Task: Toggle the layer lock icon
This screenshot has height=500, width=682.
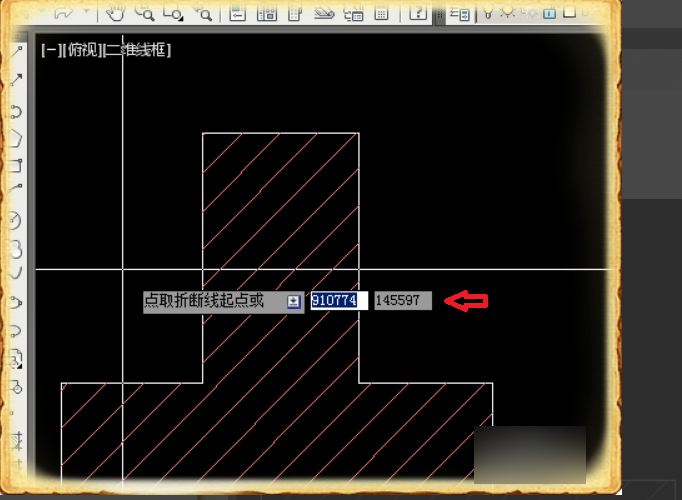Action: coord(550,13)
